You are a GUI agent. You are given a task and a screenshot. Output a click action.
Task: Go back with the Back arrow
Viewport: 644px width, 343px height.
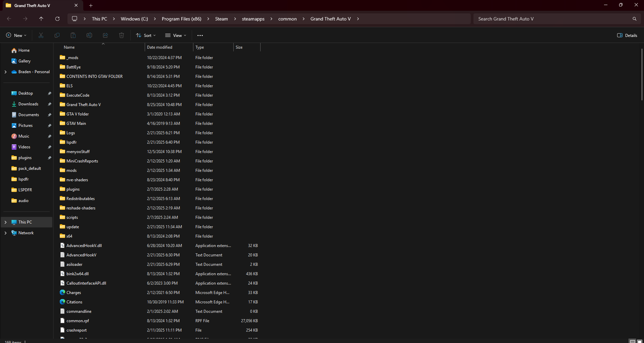click(x=9, y=19)
